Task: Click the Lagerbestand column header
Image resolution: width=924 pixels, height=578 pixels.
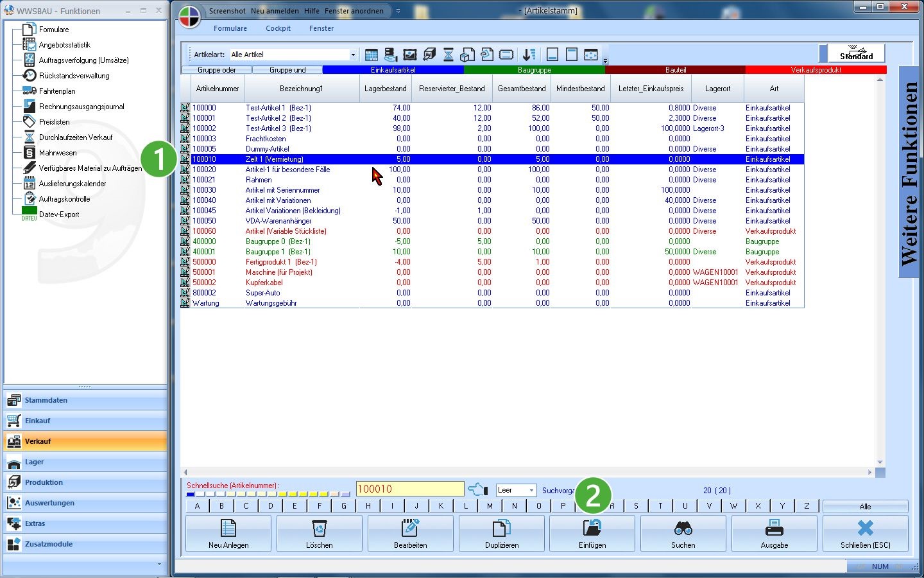Action: tap(386, 89)
